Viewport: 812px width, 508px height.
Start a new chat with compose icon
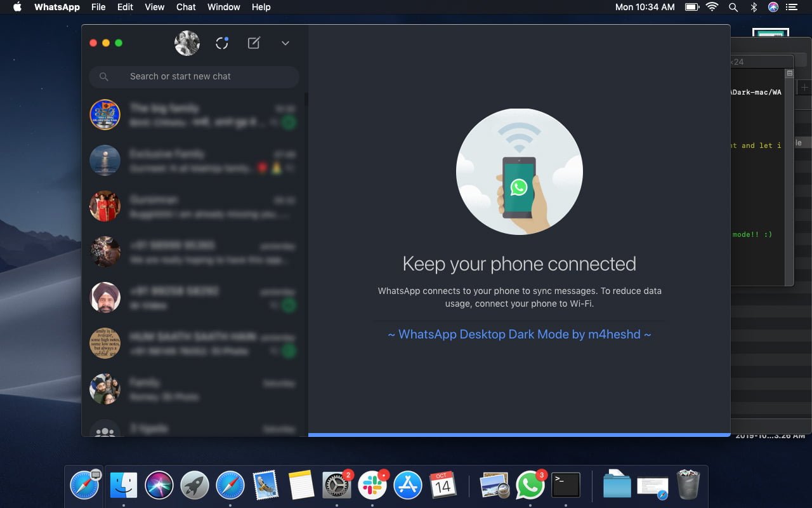254,43
